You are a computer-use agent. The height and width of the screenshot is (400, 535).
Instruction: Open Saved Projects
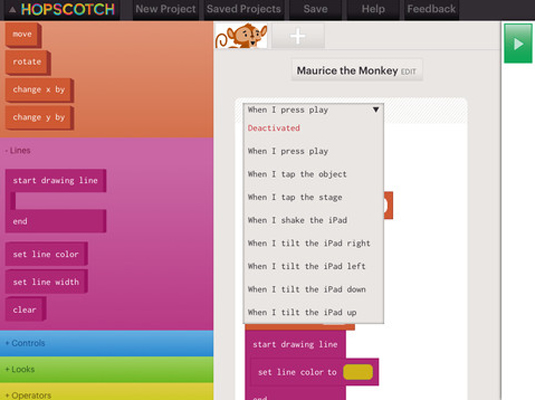click(x=244, y=9)
